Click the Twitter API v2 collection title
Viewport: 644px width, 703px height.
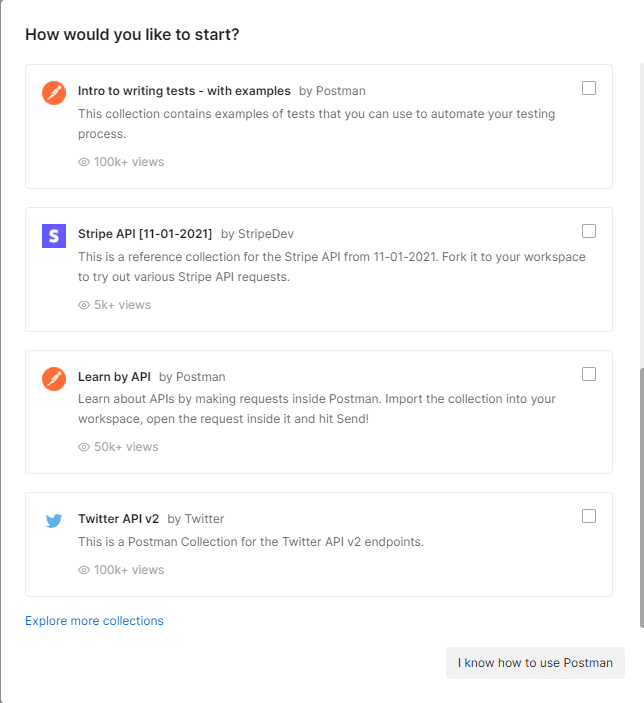coord(118,519)
